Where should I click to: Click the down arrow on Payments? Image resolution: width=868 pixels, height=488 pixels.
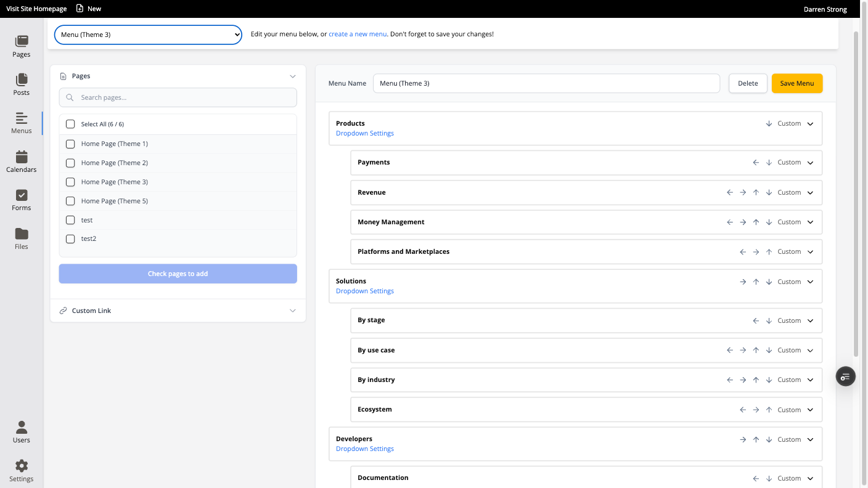pos(769,163)
